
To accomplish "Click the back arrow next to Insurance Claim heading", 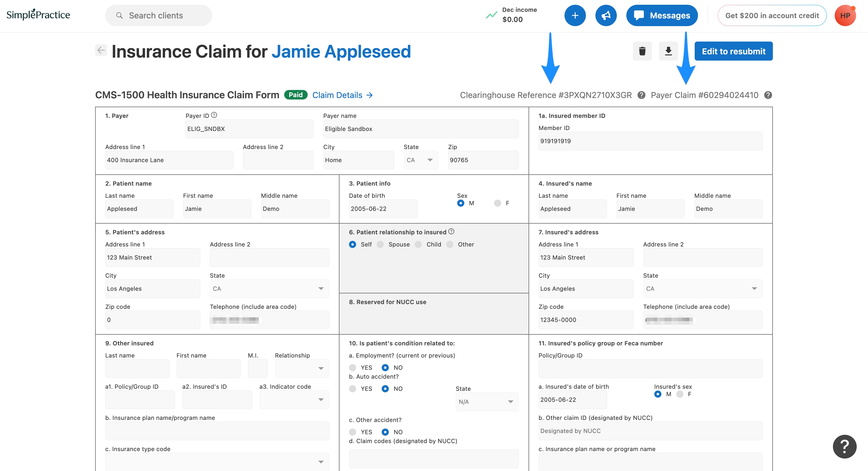I will [100, 50].
